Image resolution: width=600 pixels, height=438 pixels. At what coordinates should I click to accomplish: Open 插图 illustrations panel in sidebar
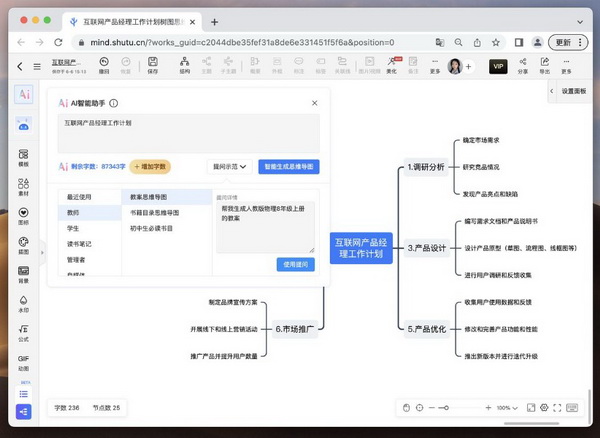pos(23,245)
